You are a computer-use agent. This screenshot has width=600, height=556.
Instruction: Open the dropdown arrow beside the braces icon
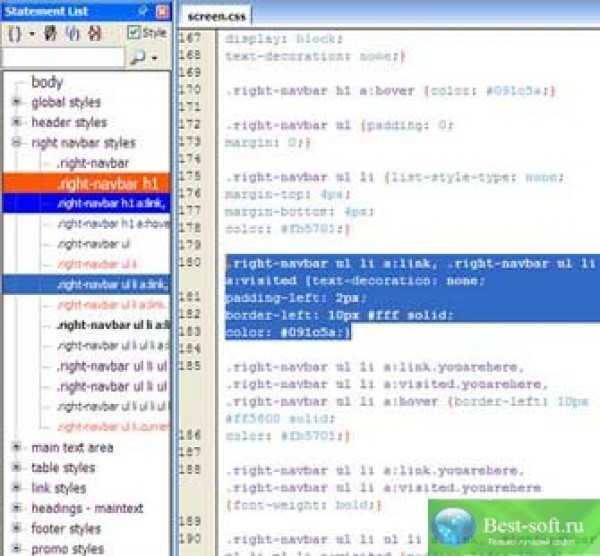(x=32, y=34)
